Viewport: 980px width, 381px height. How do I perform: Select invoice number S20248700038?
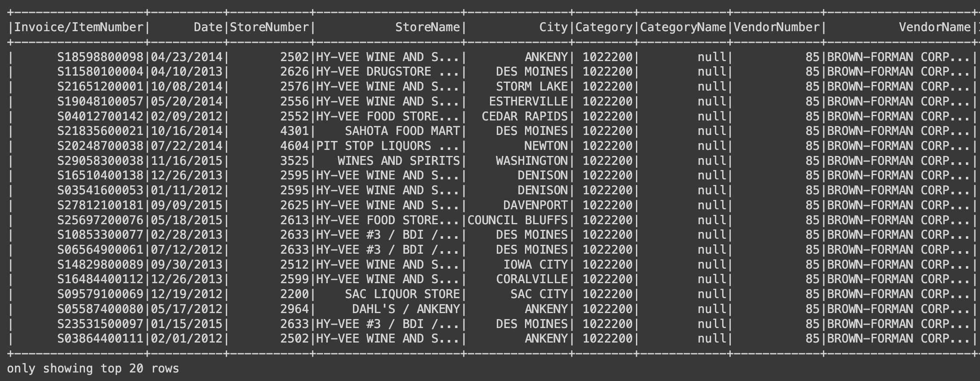[x=101, y=146]
